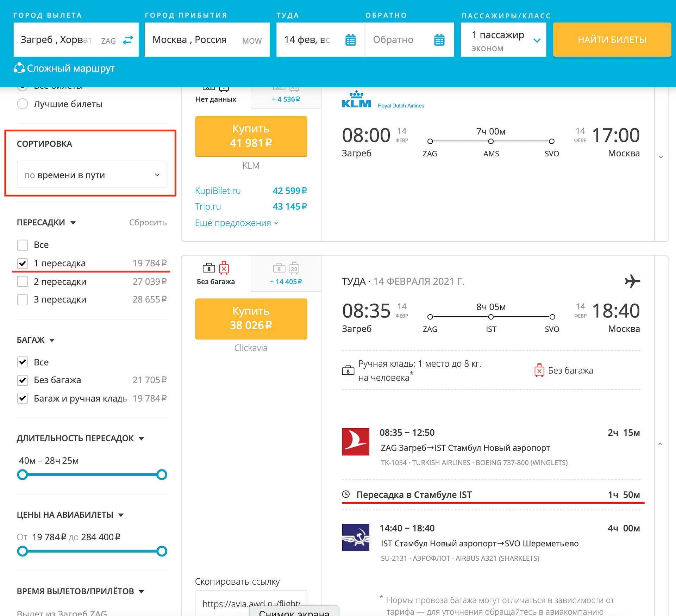Open the return date calendar icon
The image size is (676, 616).
point(439,40)
